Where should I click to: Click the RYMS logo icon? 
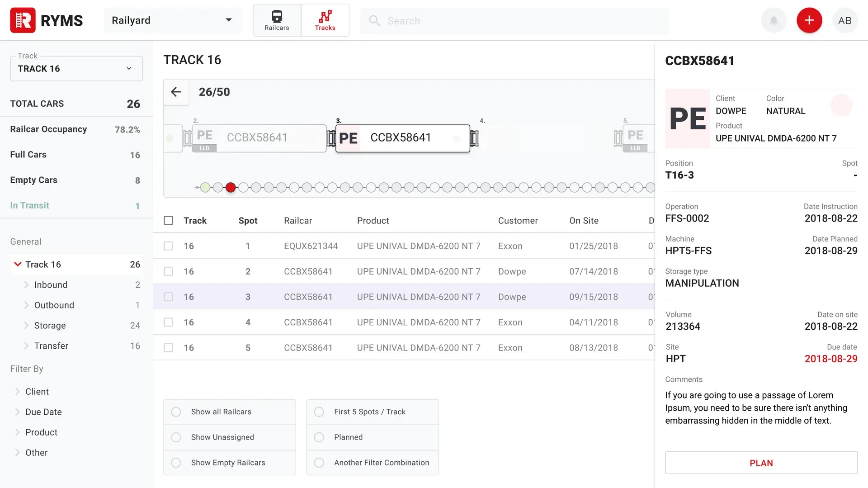coord(23,20)
